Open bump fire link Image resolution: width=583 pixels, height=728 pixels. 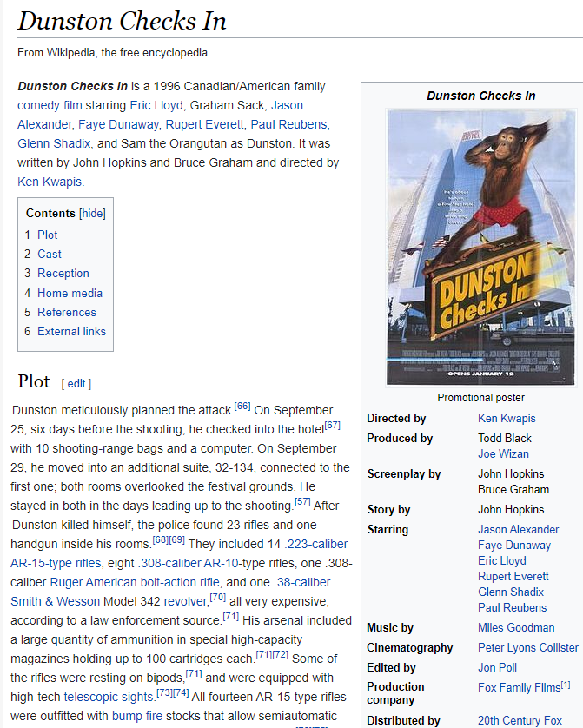click(137, 716)
